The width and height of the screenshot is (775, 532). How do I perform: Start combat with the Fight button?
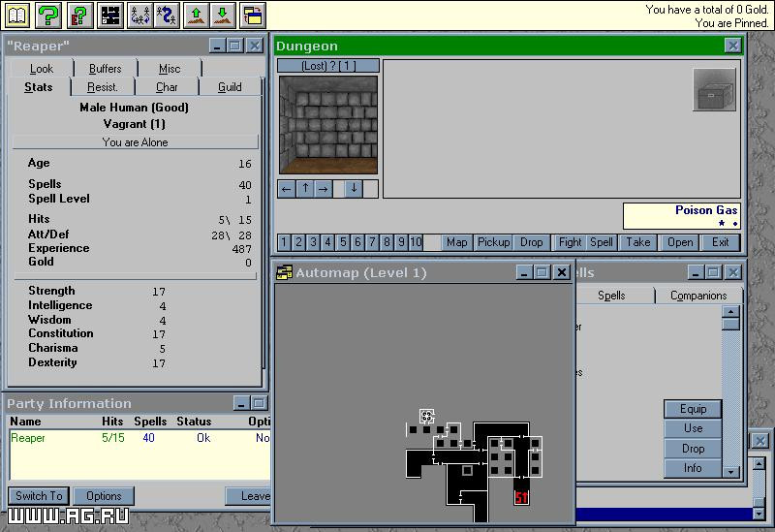point(570,242)
